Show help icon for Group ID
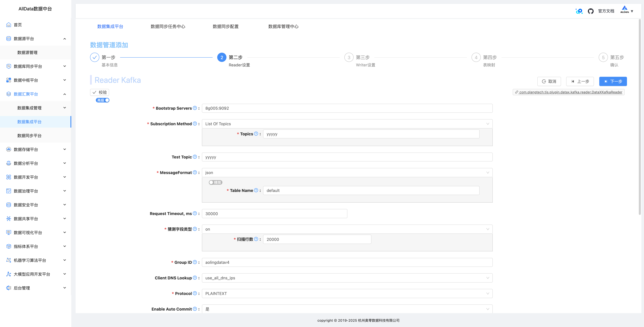 tap(195, 262)
